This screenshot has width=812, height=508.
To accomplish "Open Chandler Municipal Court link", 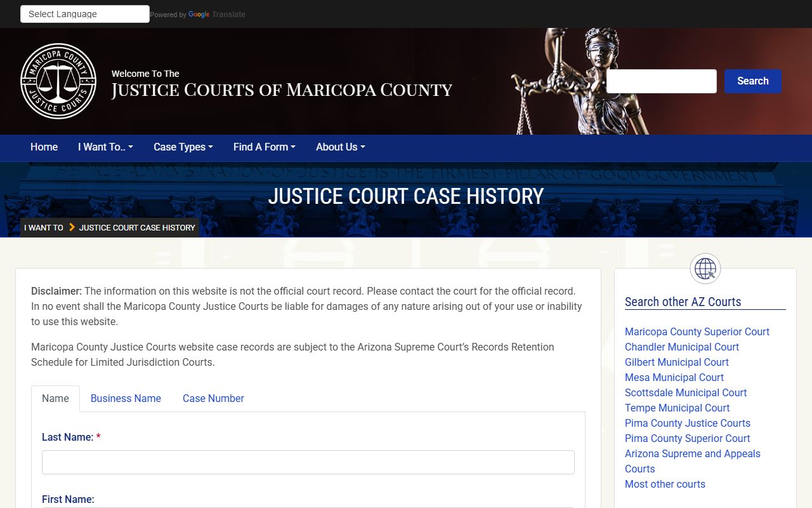I will 682,347.
